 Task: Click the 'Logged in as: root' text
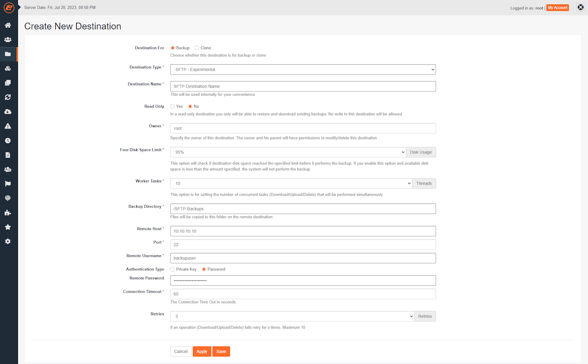[527, 8]
